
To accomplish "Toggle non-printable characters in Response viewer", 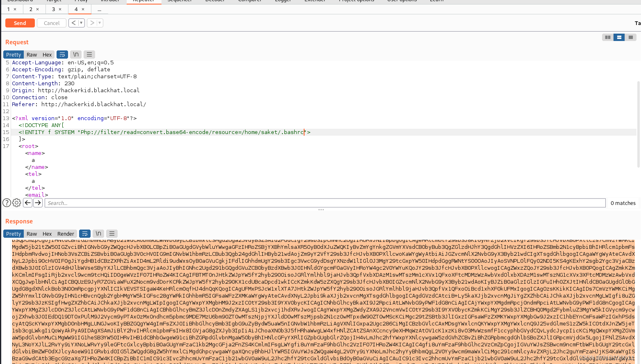I will (98, 233).
